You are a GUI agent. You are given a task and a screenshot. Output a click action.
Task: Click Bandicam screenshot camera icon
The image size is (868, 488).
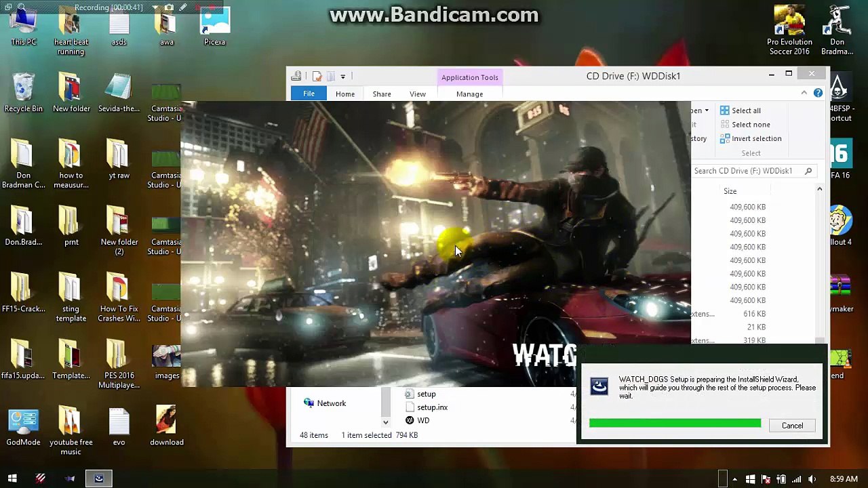(169, 7)
